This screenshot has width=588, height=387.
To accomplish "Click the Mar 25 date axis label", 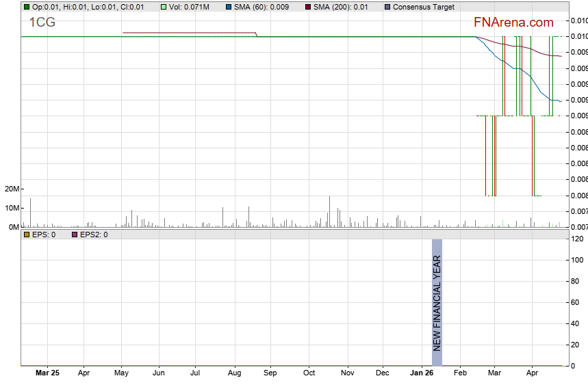I will coord(47,373).
